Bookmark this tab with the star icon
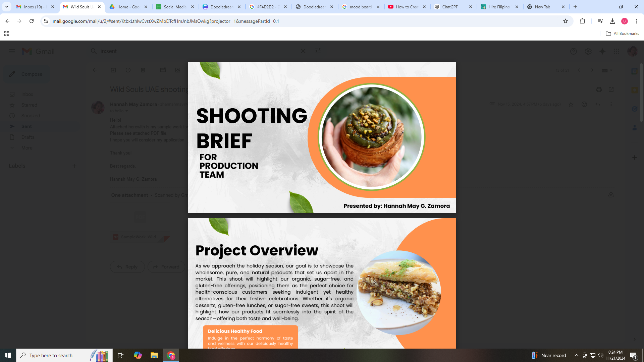This screenshot has height=362, width=644. (566, 21)
